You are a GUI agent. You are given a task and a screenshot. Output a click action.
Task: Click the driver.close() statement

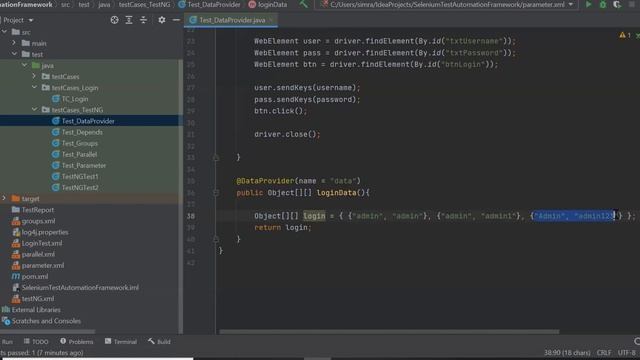287,134
